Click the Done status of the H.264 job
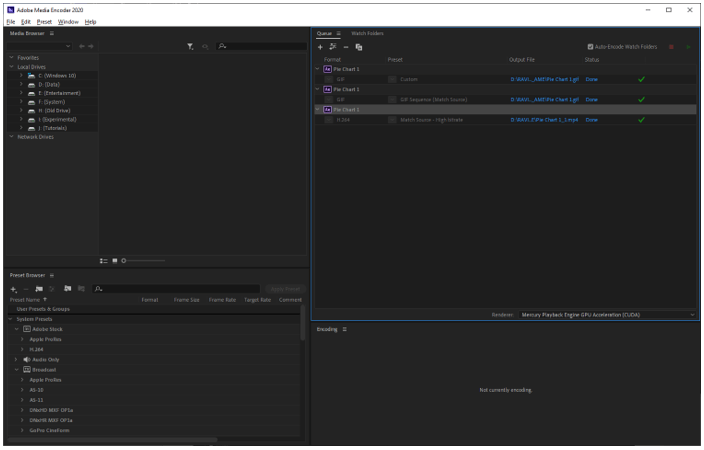Screen dimensions: 704x450 [x=591, y=120]
